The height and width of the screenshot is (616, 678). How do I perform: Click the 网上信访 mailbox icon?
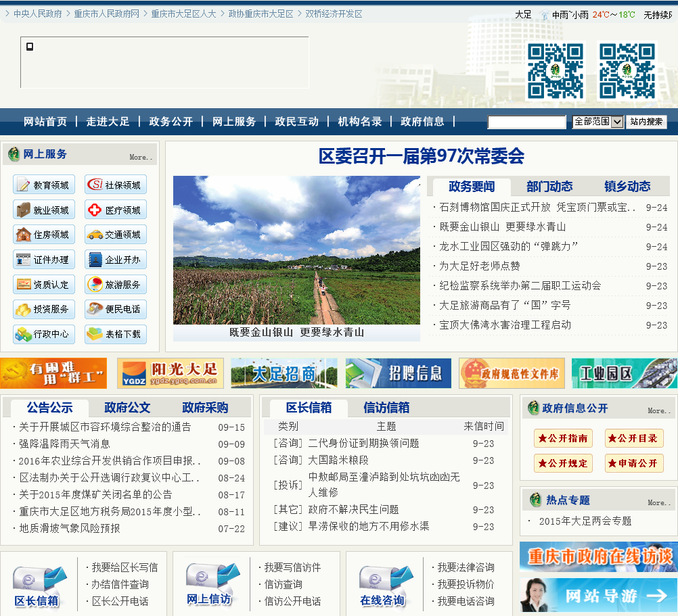[x=212, y=583]
